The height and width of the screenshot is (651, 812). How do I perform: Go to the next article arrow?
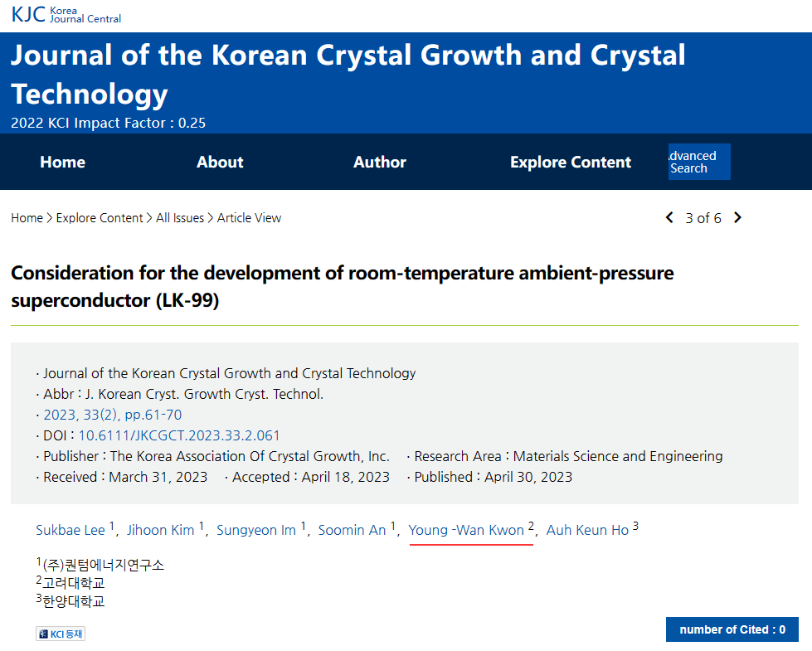pyautogui.click(x=737, y=218)
